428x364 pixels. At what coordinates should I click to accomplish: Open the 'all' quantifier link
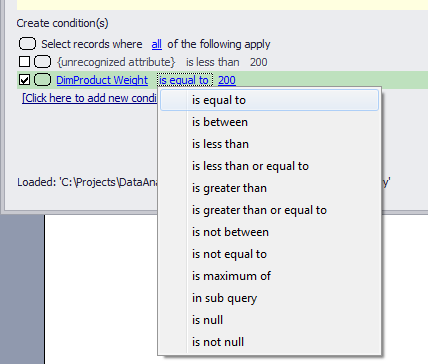tap(157, 44)
